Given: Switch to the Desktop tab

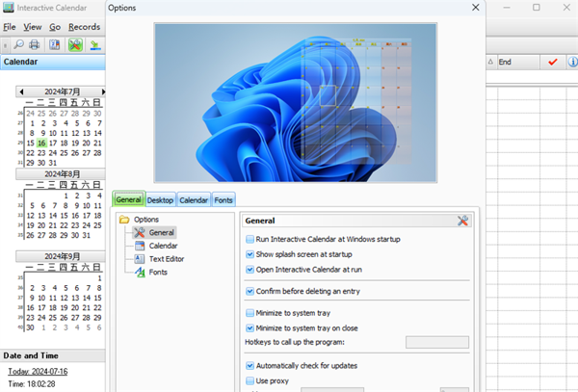Looking at the screenshot, I should tap(160, 199).
